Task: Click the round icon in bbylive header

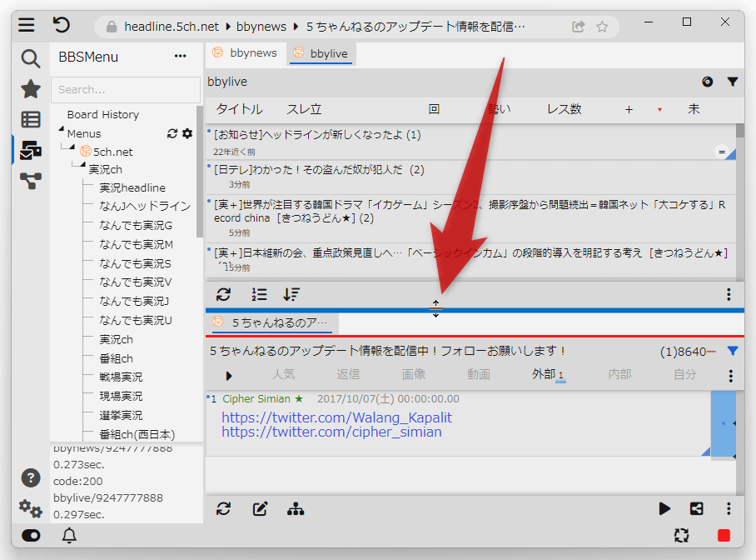Action: (x=708, y=82)
